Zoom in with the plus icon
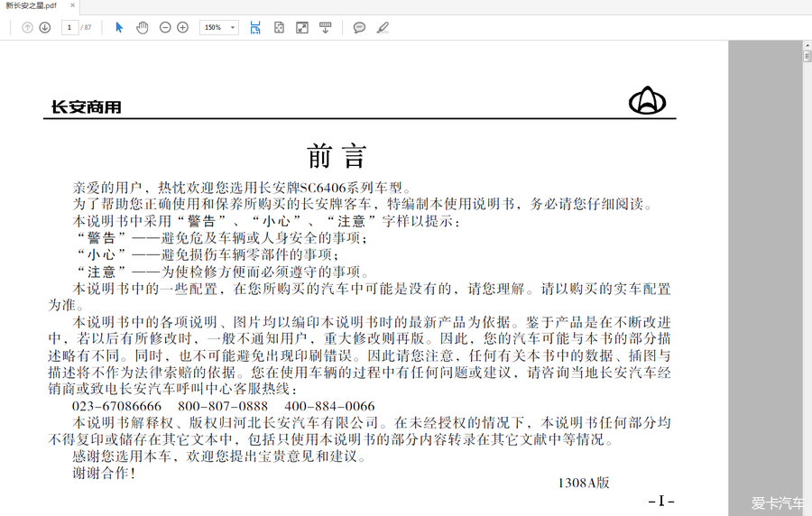 [183, 27]
